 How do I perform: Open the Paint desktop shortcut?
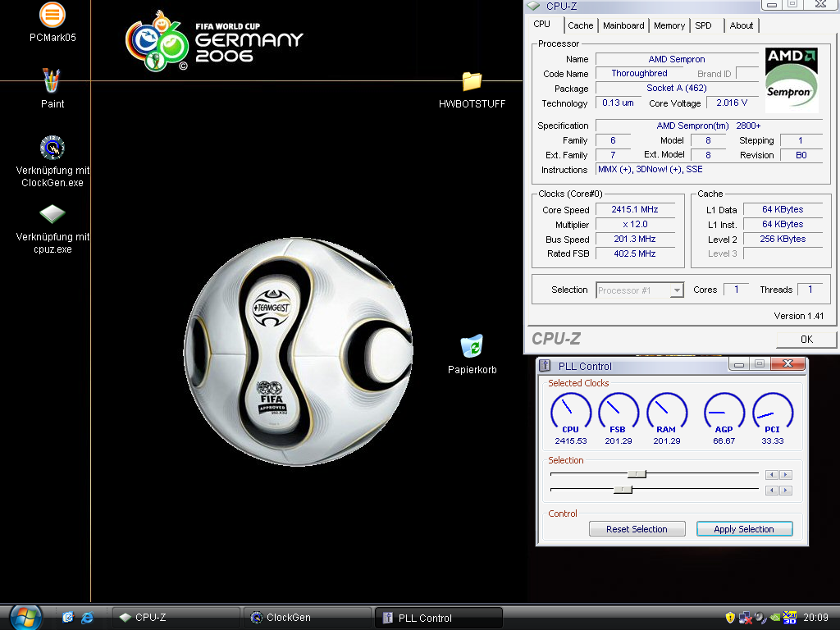coord(52,80)
